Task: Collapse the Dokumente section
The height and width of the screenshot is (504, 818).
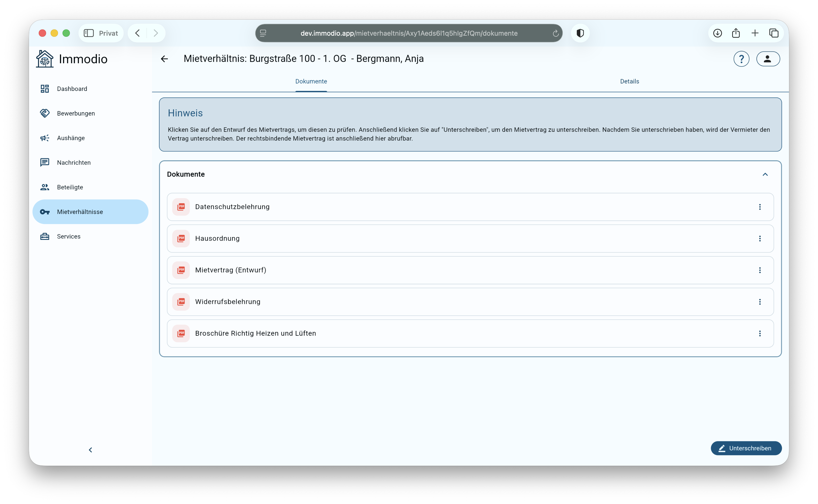Action: (x=765, y=174)
